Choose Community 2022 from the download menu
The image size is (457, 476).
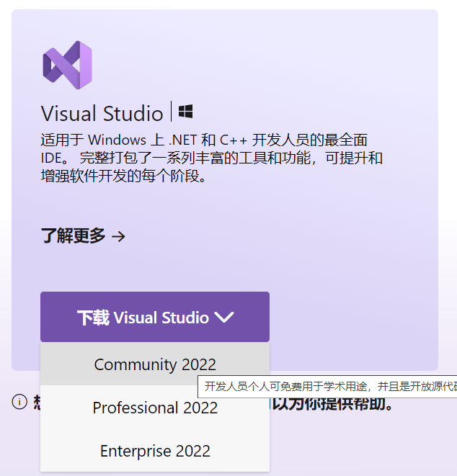pos(155,364)
